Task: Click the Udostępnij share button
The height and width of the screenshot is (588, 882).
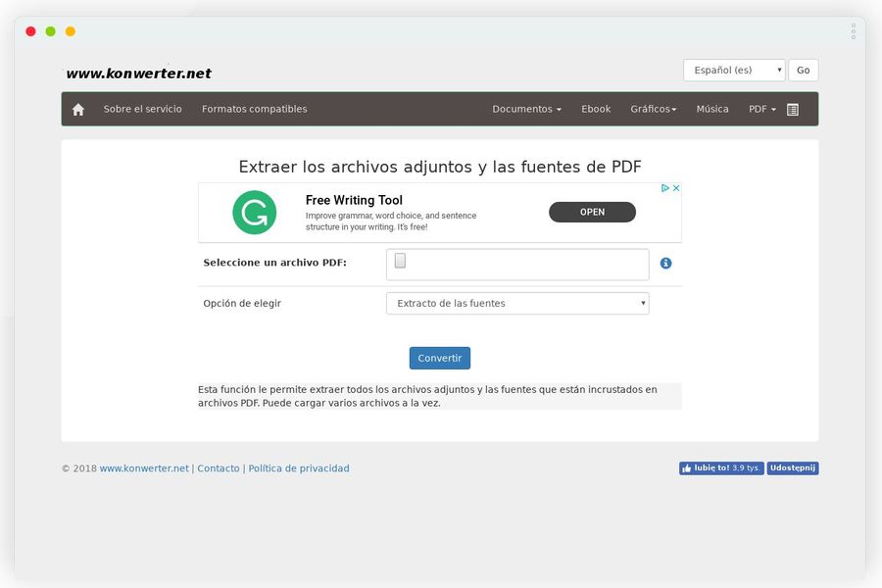Action: (793, 468)
